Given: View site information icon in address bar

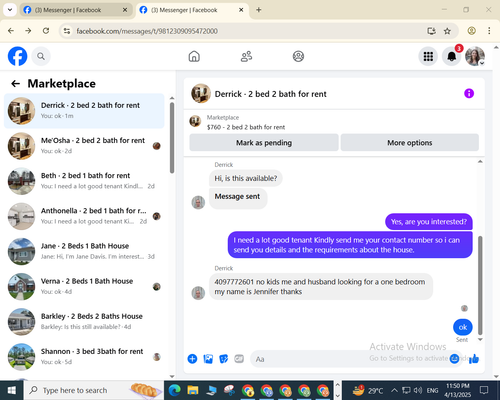Looking at the screenshot, I should (67, 31).
